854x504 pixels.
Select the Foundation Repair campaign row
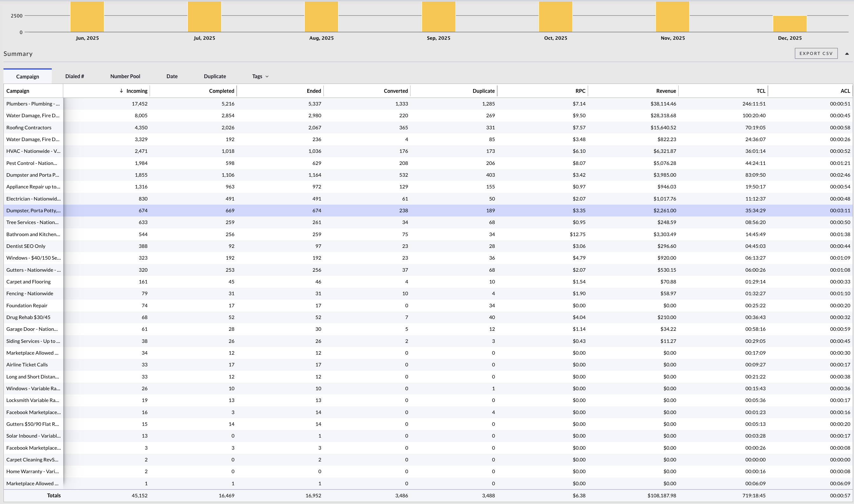27,306
